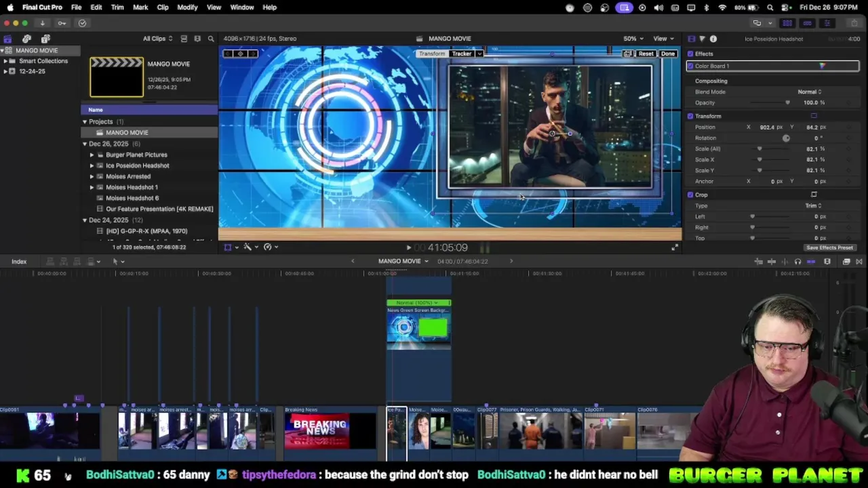Click the Background Tasks checkmark icon
The width and height of the screenshot is (868, 488).
click(x=82, y=23)
